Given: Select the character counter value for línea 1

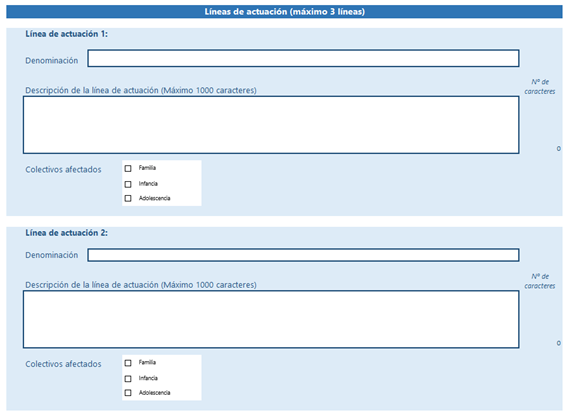Looking at the screenshot, I should pos(559,149).
